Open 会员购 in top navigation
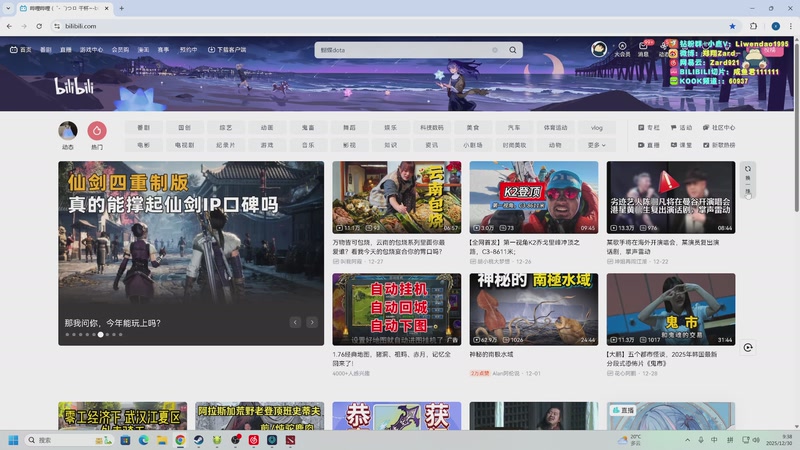The height and width of the screenshot is (450, 800). tap(120, 50)
